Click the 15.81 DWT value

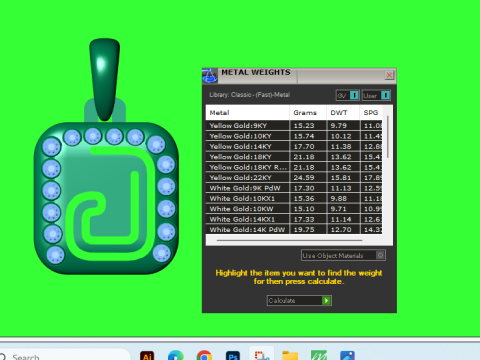click(x=341, y=178)
